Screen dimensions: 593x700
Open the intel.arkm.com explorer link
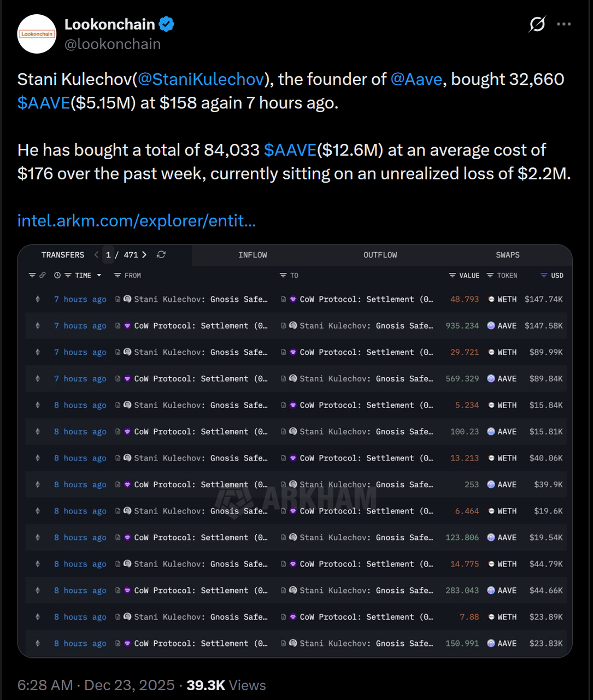[x=137, y=220]
